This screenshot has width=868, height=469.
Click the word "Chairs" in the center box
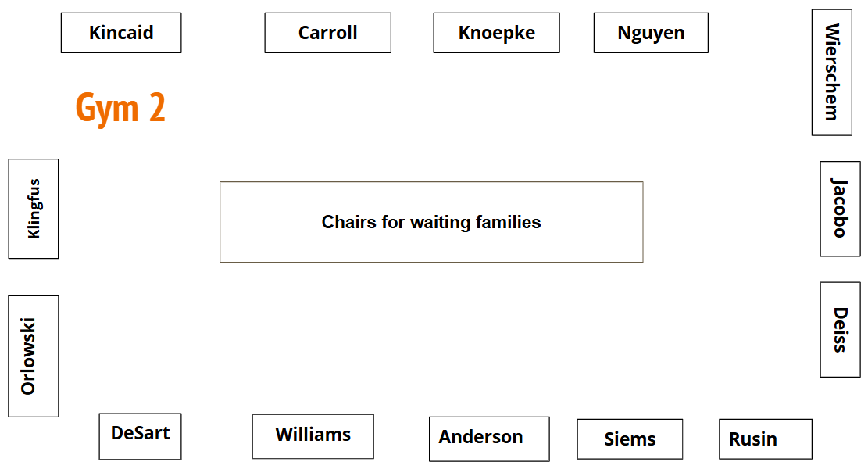pos(349,223)
